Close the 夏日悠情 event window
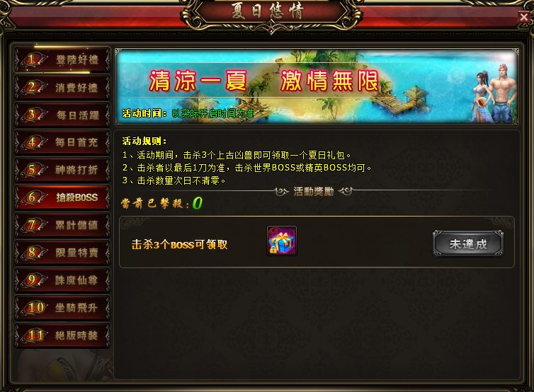This screenshot has height=392, width=534. click(524, 17)
